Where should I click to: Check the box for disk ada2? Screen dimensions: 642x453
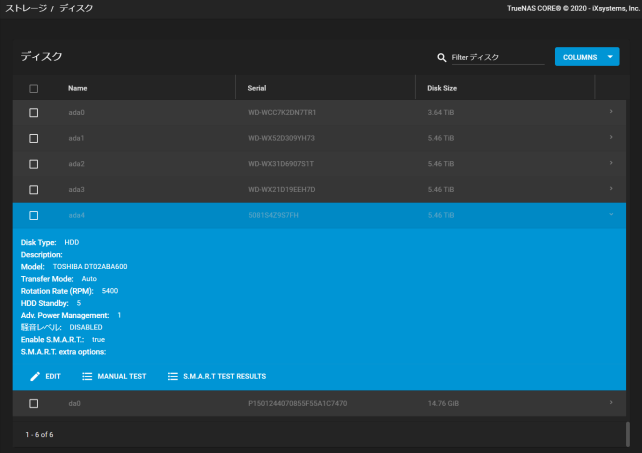(33, 163)
